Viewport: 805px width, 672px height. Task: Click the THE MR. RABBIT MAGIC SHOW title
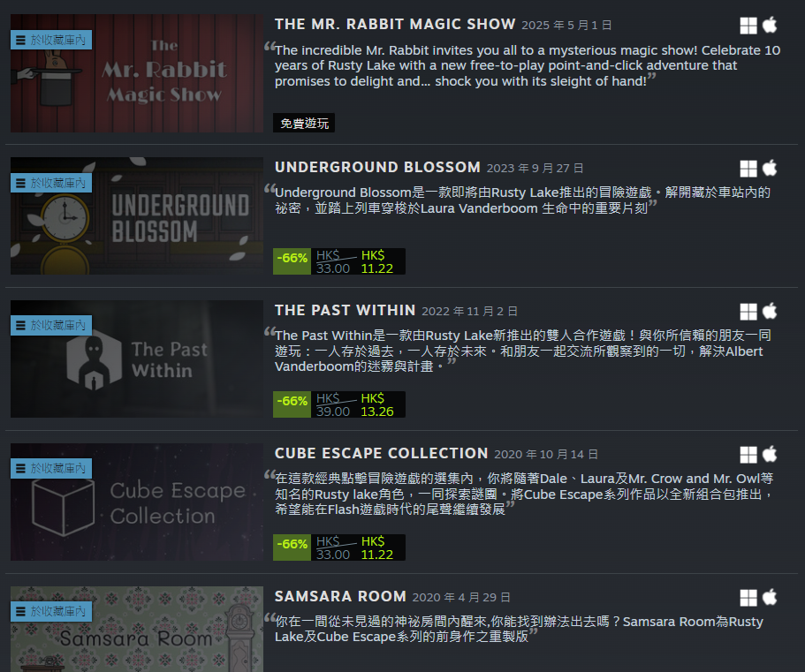[x=395, y=24]
